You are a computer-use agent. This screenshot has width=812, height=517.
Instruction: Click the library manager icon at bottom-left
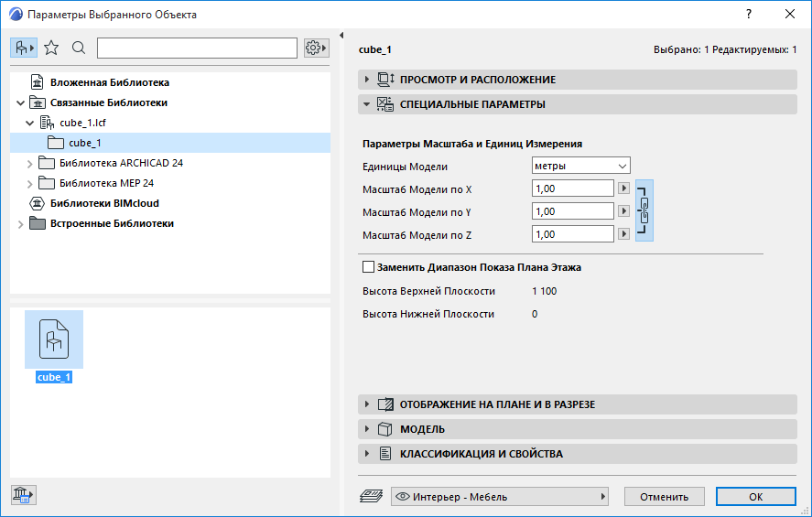click(x=23, y=495)
